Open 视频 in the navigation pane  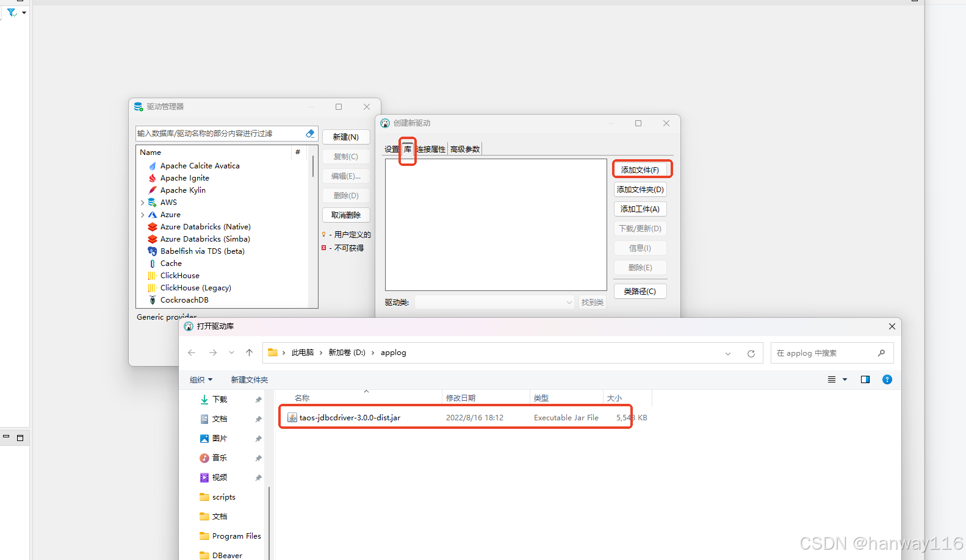(x=220, y=478)
